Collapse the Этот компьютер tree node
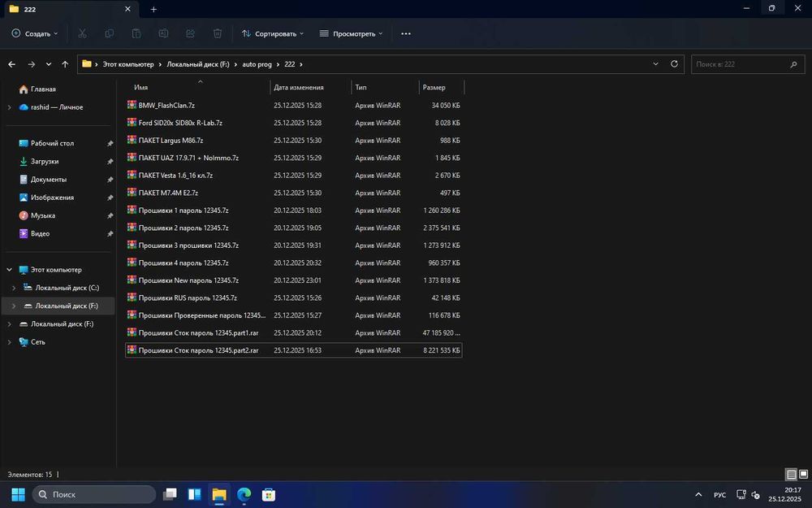The height and width of the screenshot is (508, 812). pos(9,270)
